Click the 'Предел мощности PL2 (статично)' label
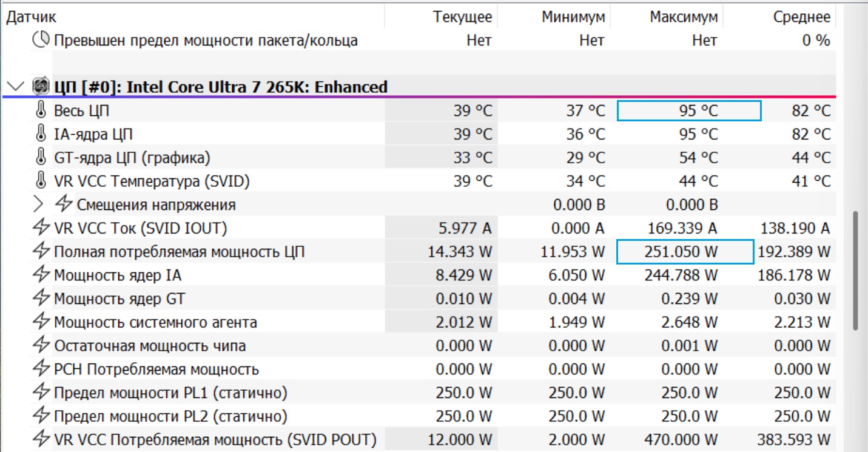Image resolution: width=868 pixels, height=452 pixels. 170,416
